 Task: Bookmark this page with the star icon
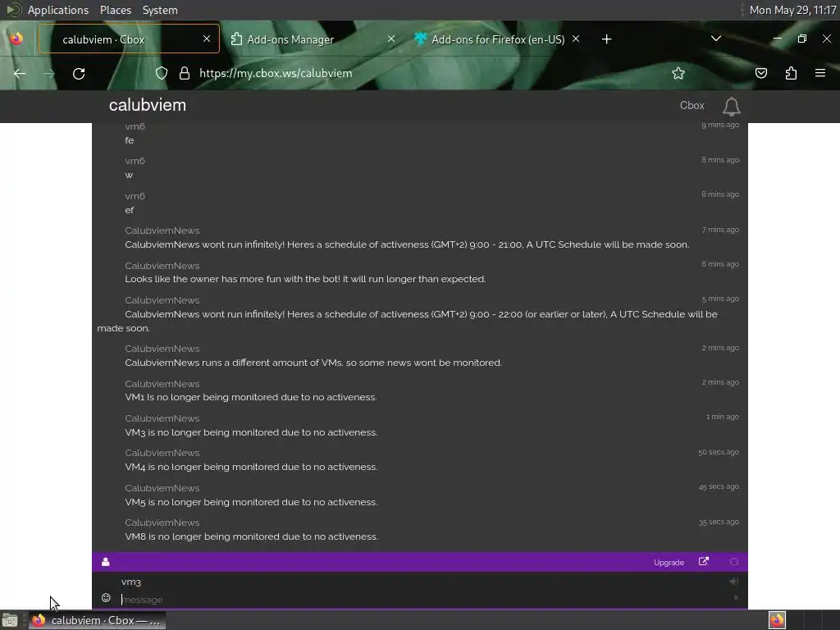[678, 73]
